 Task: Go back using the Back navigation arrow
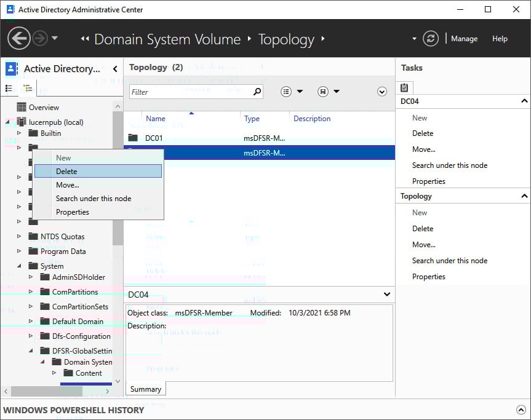click(19, 38)
